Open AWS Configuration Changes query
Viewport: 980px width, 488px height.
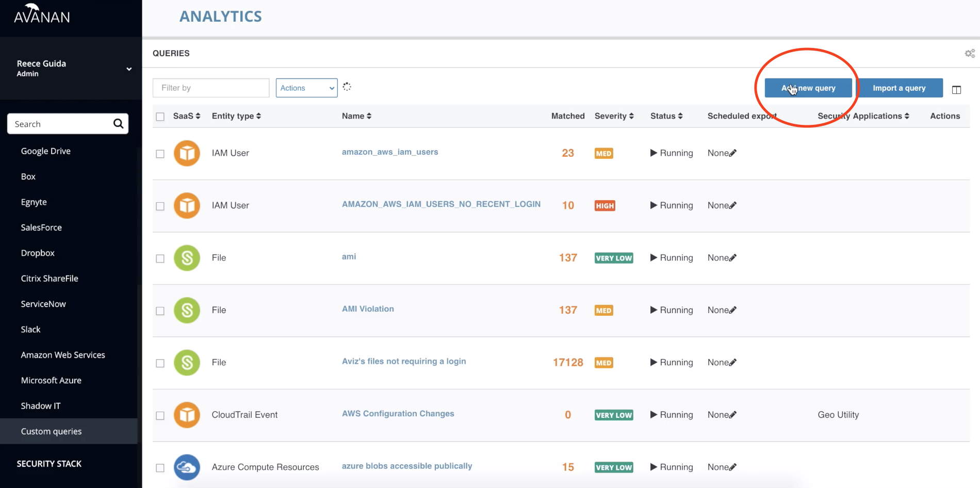398,414
